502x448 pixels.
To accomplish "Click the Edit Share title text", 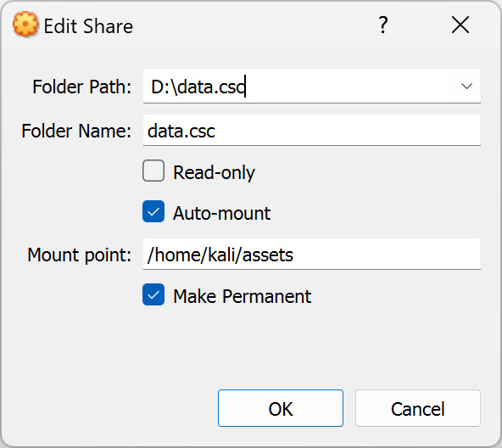I will click(88, 26).
